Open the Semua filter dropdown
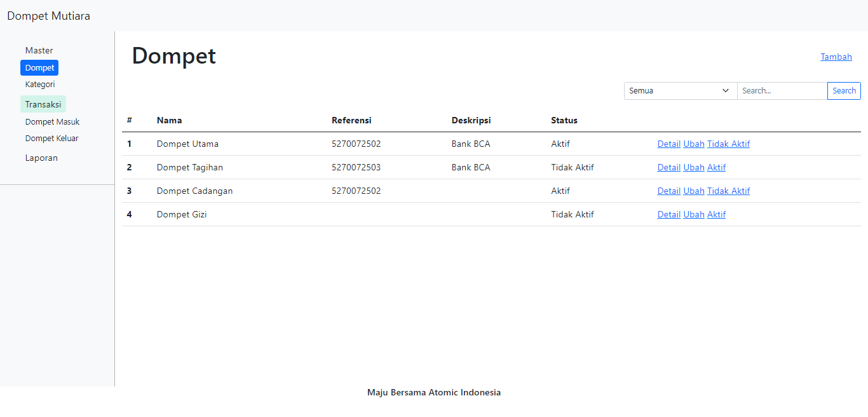The image size is (868, 417). coord(680,91)
